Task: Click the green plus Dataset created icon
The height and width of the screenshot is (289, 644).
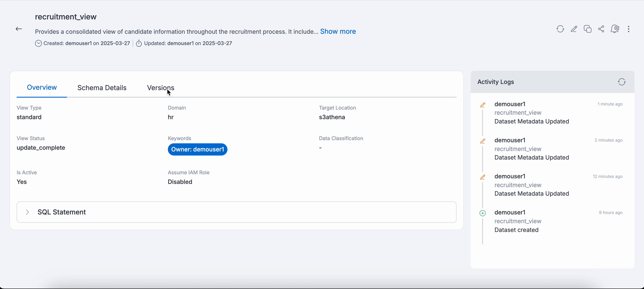Action: point(483,213)
